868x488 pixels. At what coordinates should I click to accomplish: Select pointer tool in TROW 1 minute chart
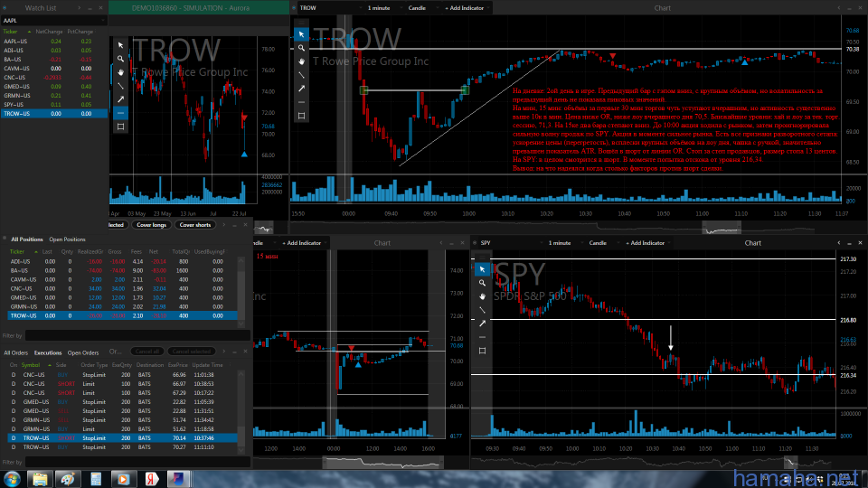pos(301,34)
